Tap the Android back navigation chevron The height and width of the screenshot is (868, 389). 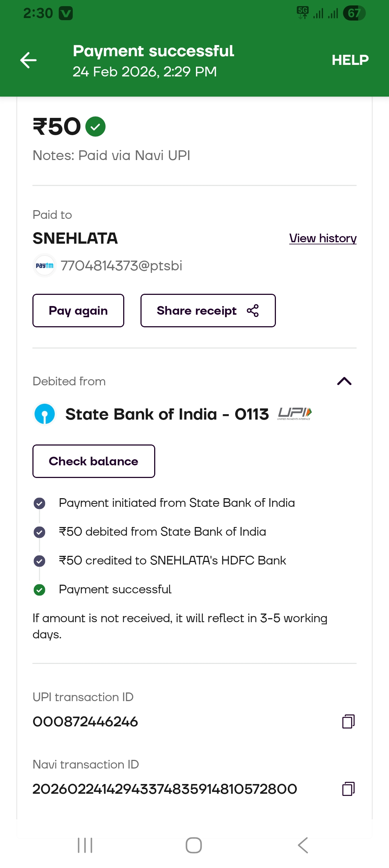303,845
